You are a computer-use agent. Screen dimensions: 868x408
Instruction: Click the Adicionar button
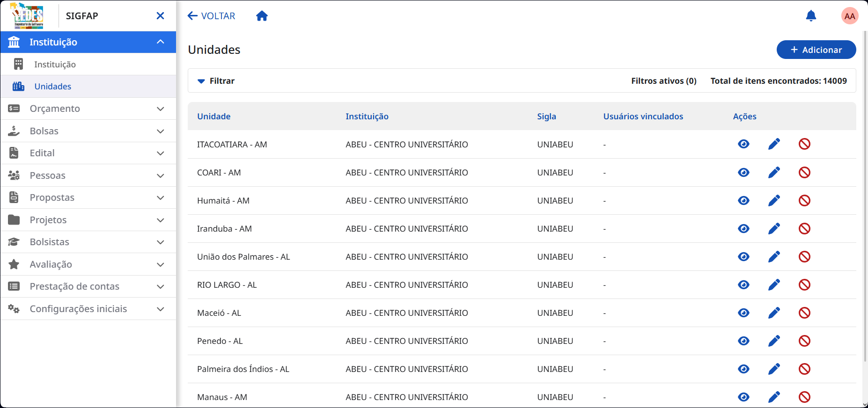(816, 50)
